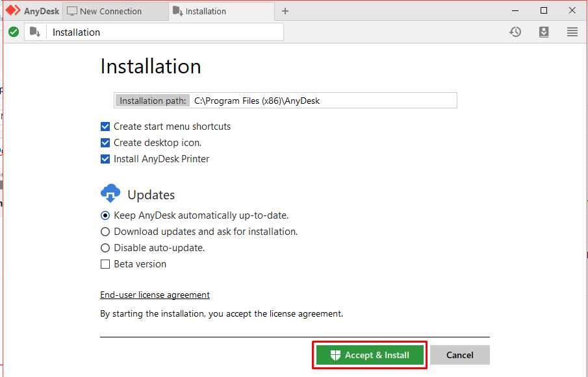Select the Installation tab
The height and width of the screenshot is (377, 588).
click(222, 11)
